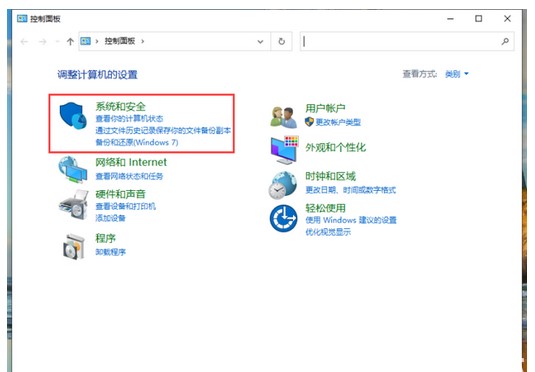Click the 查看方式 label
The image size is (535, 372).
coord(420,74)
